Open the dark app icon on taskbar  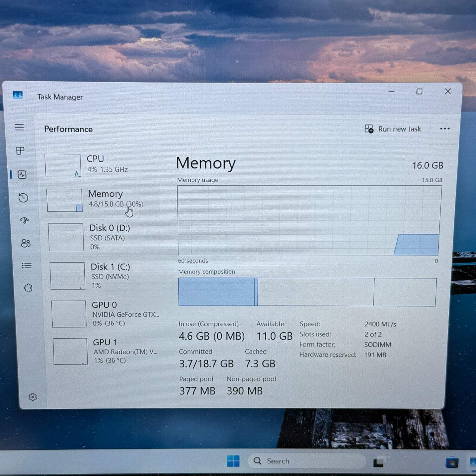[x=378, y=462]
